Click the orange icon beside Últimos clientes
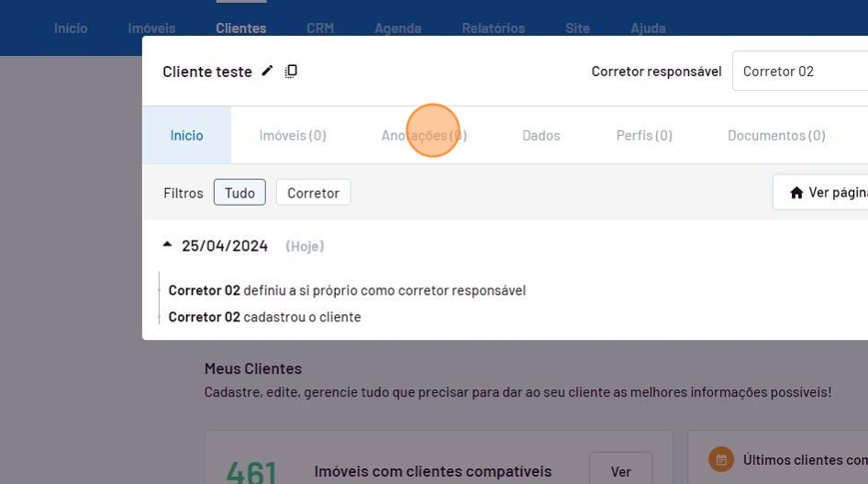 721,459
